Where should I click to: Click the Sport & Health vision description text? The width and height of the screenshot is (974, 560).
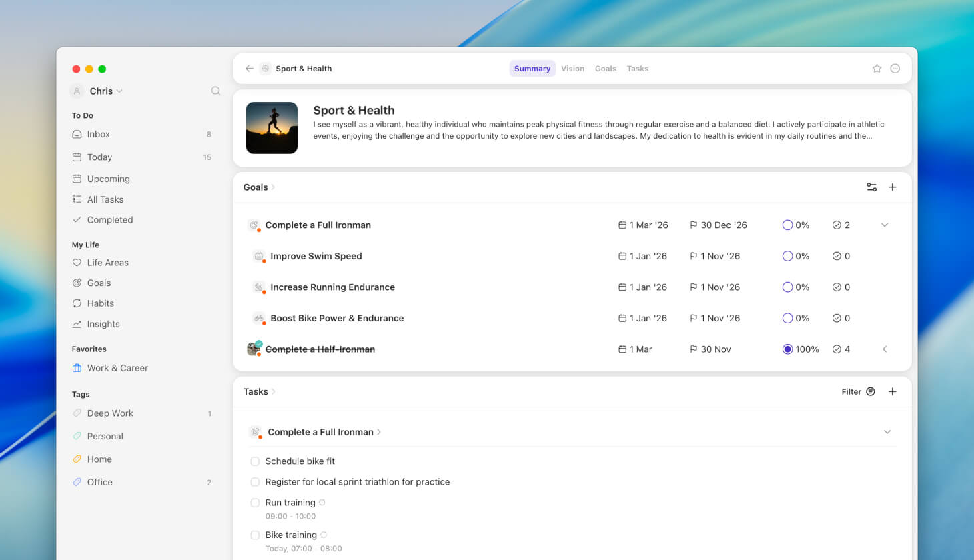(x=598, y=130)
